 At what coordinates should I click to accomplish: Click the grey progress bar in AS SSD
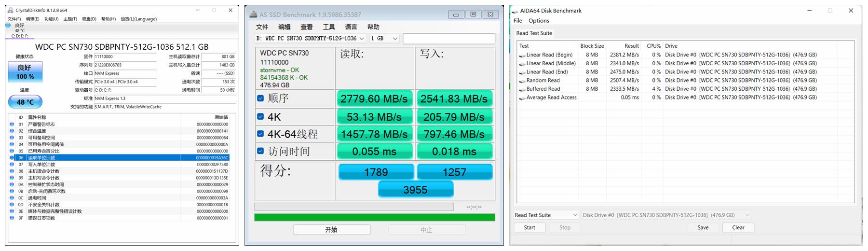tap(354, 207)
